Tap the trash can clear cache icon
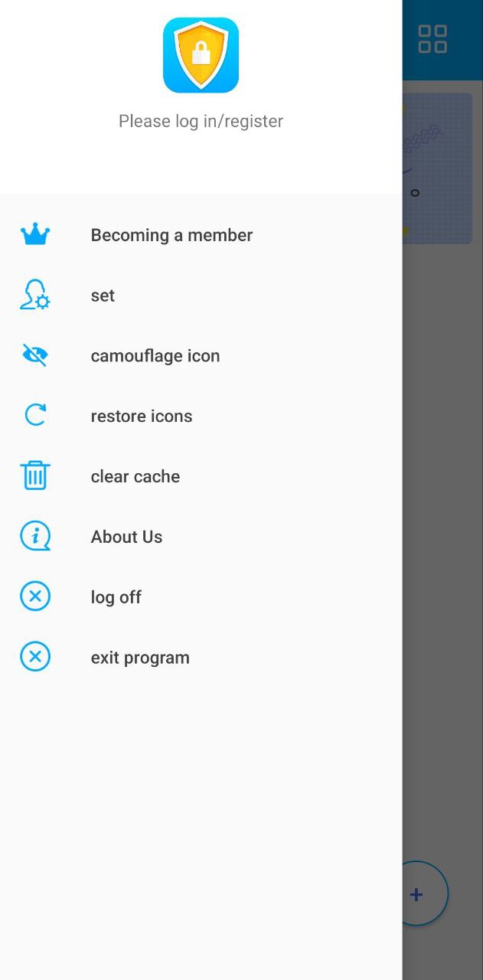Image resolution: width=483 pixels, height=980 pixels. click(x=35, y=475)
